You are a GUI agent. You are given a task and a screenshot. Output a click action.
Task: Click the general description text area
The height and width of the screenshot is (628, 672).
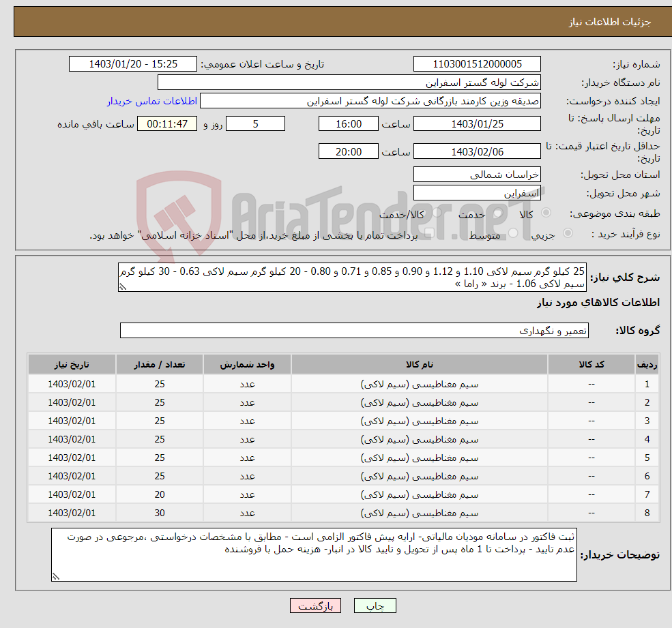(352, 277)
